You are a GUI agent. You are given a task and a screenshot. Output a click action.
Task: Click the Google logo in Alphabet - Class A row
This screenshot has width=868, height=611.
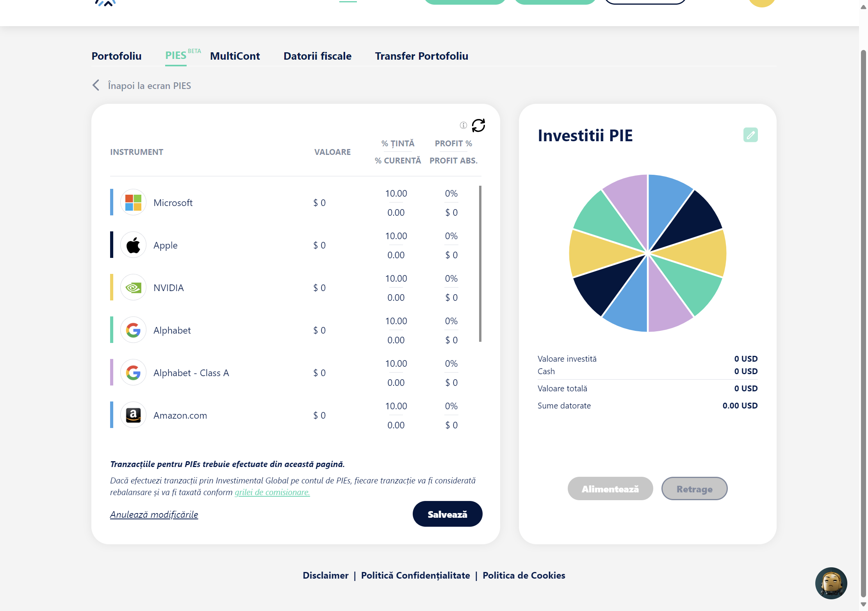point(134,373)
